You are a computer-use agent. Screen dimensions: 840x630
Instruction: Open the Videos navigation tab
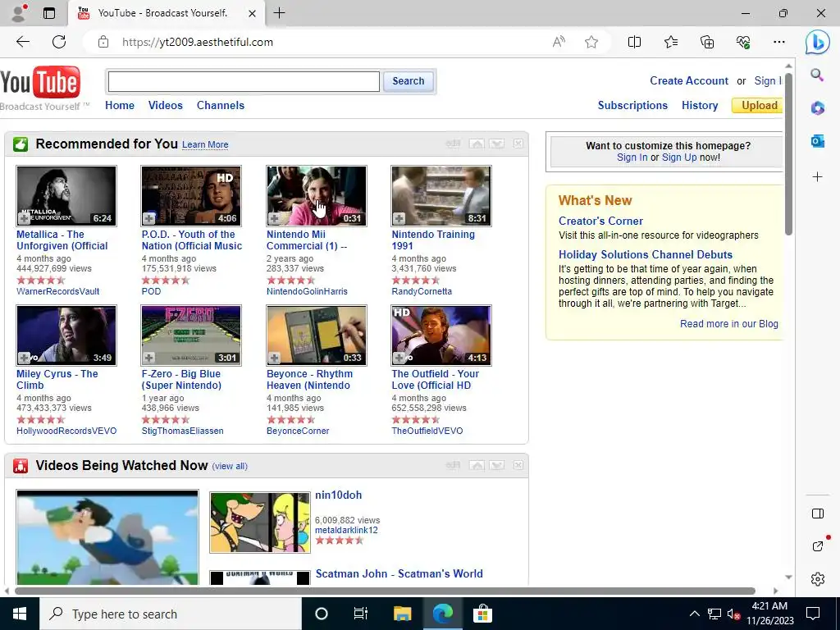point(166,106)
